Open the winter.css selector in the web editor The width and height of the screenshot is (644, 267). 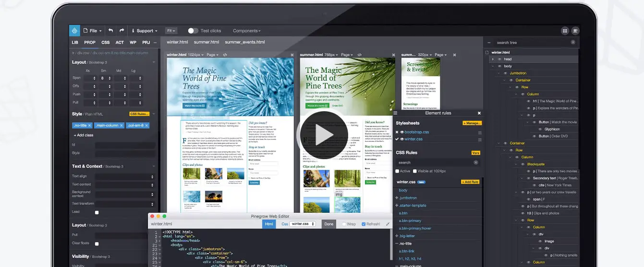(x=303, y=224)
